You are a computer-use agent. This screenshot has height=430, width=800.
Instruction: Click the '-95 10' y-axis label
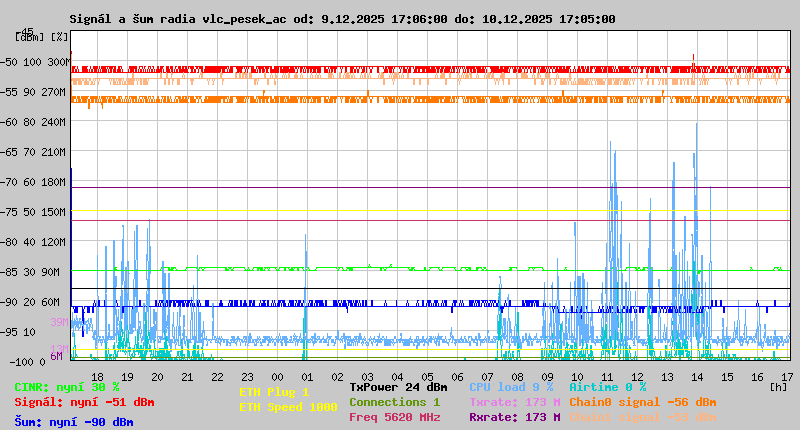tap(18, 333)
